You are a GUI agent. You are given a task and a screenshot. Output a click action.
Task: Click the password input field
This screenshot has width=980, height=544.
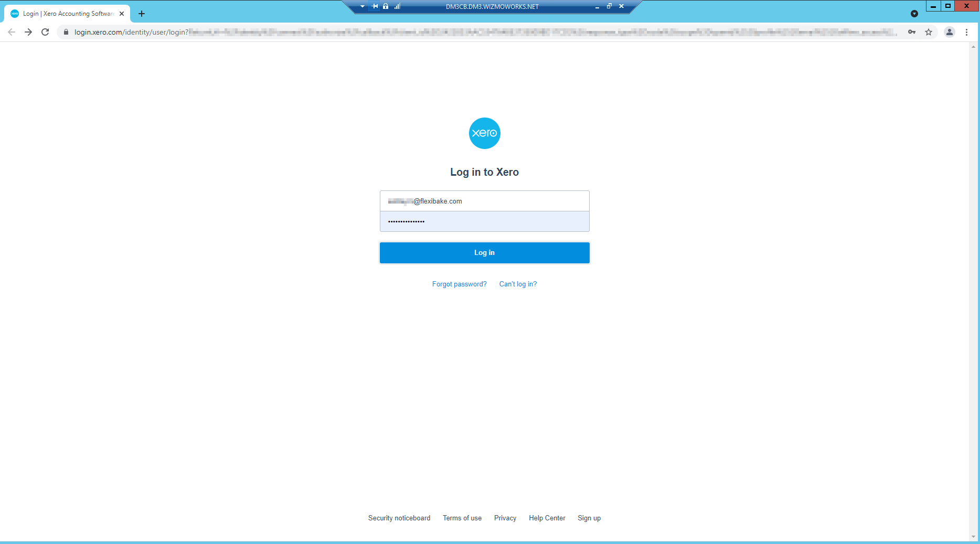pyautogui.click(x=484, y=221)
